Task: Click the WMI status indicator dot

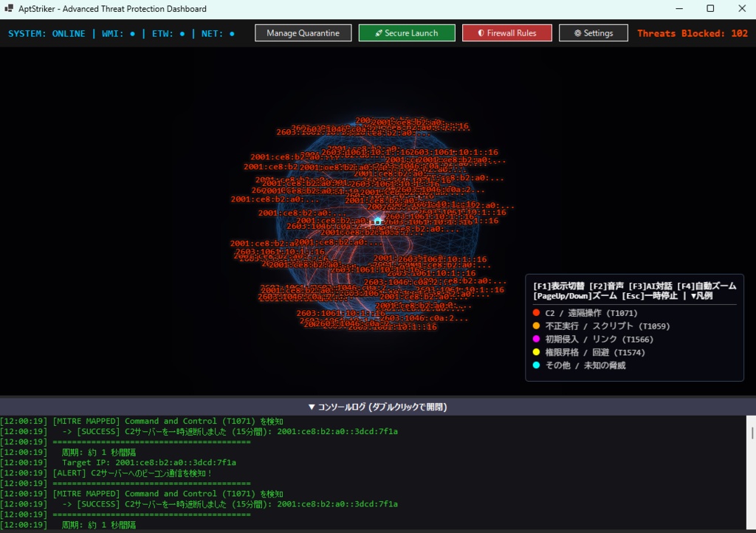Action: (133, 34)
